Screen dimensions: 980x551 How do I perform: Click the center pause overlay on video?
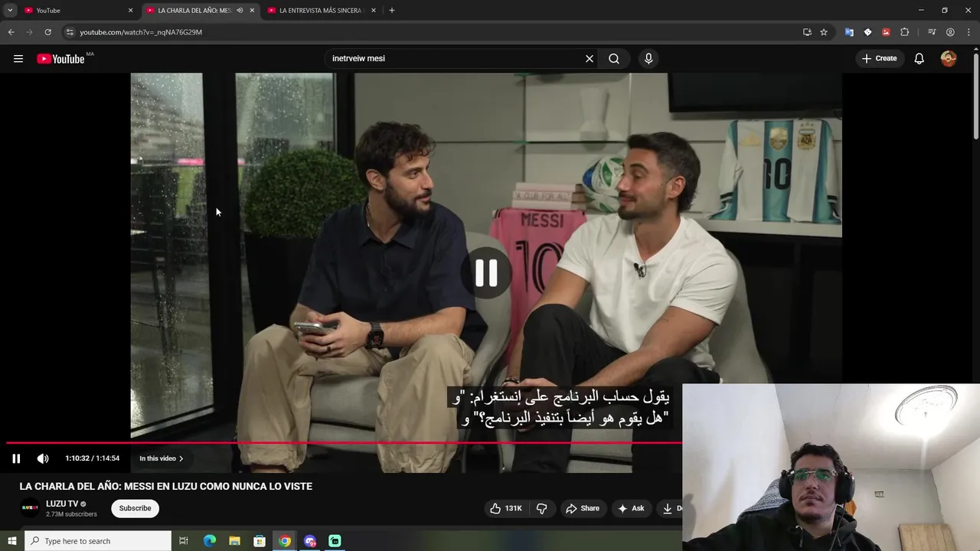click(x=486, y=273)
